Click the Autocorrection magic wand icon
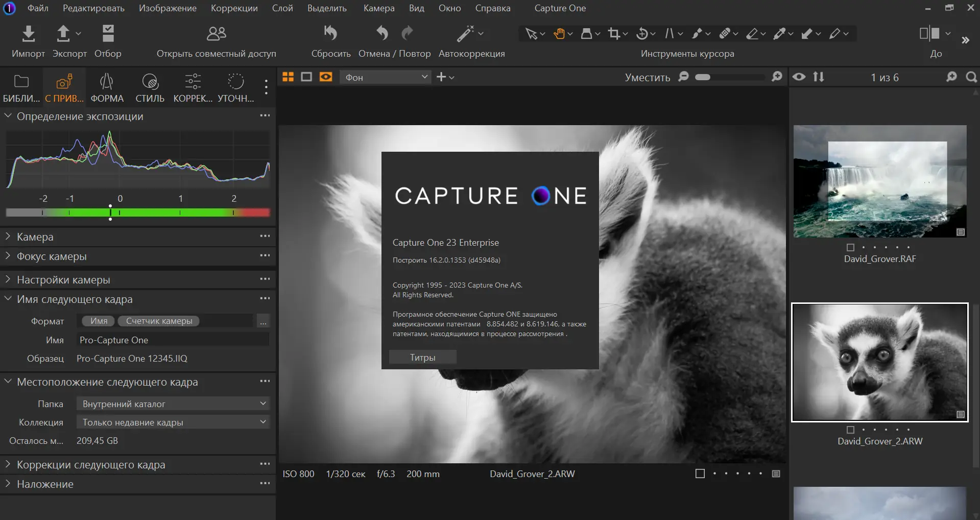The height and width of the screenshot is (520, 980). pos(465,34)
